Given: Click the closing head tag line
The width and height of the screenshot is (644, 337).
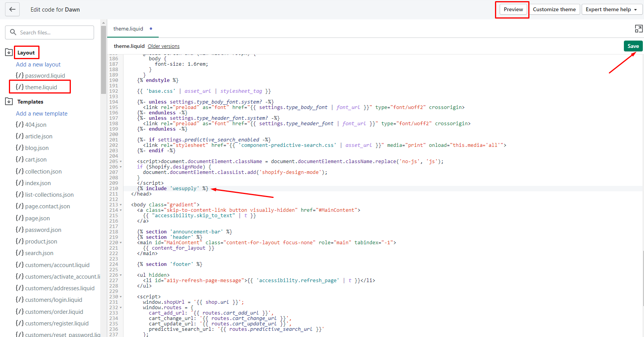Looking at the screenshot, I should click(141, 194).
